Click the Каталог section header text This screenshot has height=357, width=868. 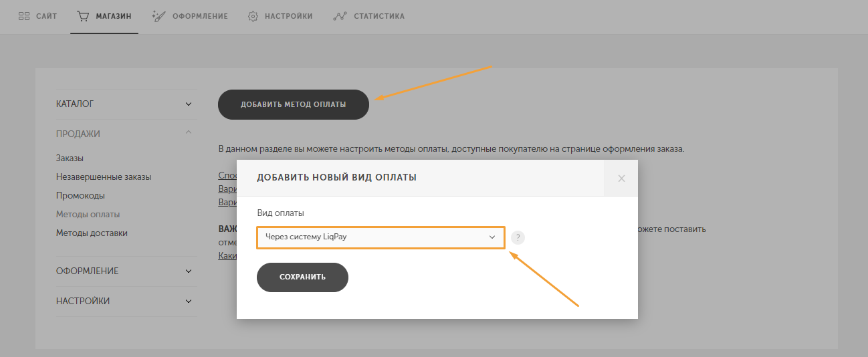click(75, 104)
